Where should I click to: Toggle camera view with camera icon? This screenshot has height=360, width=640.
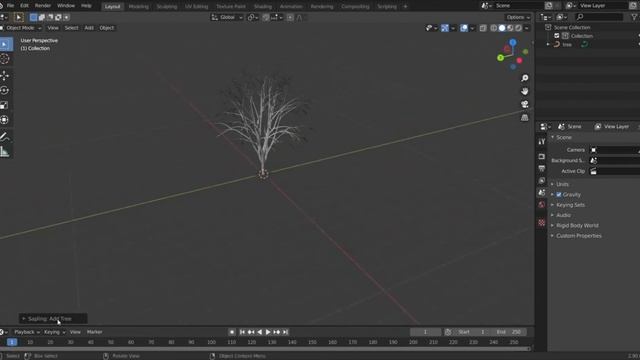pyautogui.click(x=524, y=104)
